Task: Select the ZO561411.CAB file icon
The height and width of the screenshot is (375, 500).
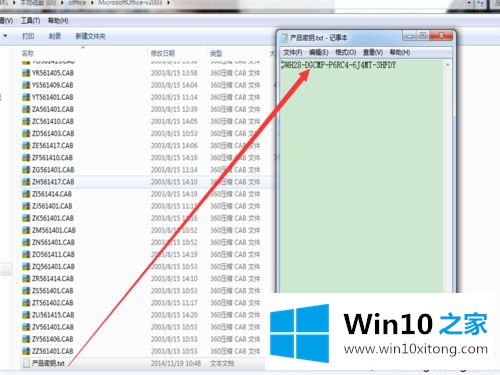Action: click(x=26, y=254)
